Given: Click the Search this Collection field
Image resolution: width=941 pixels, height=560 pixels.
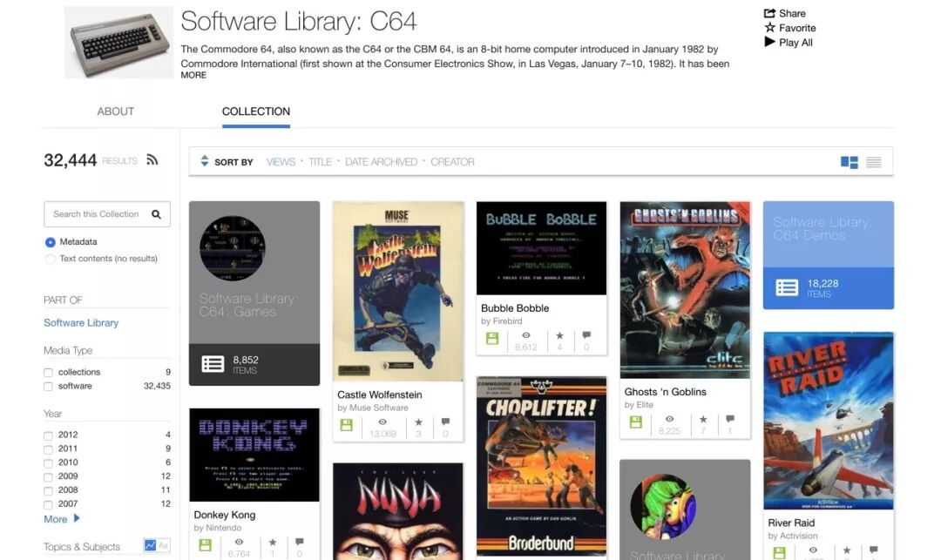Looking at the screenshot, I should (107, 214).
